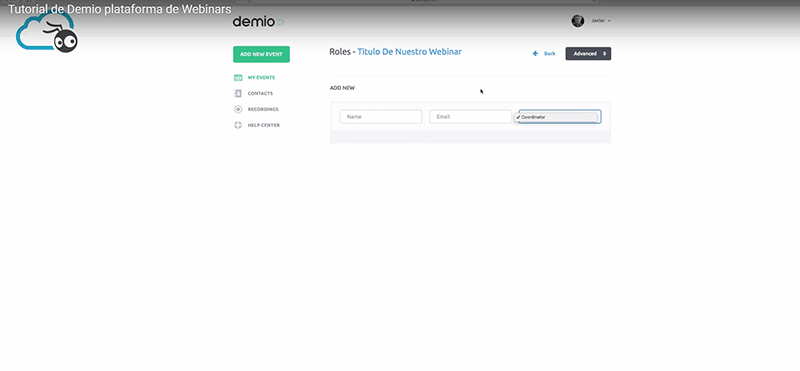The image size is (800, 371).
Task: Open the Advanced dropdown button
Action: click(x=588, y=54)
